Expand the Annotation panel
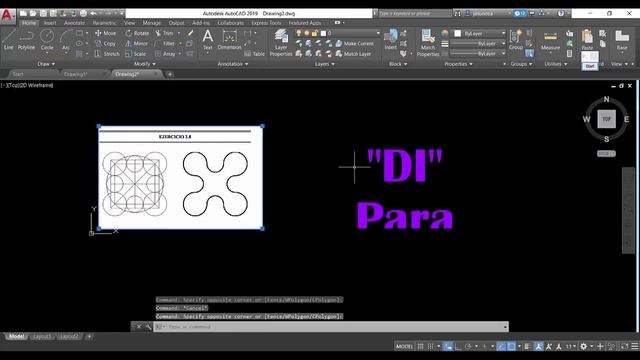This screenshot has width=640, height=360. pyautogui.click(x=233, y=64)
